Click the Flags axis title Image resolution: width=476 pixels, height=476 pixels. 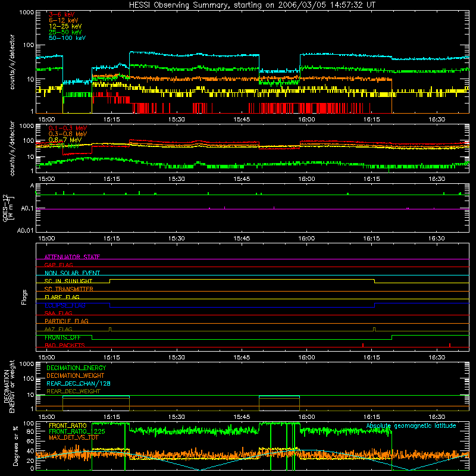pyautogui.click(x=24, y=297)
